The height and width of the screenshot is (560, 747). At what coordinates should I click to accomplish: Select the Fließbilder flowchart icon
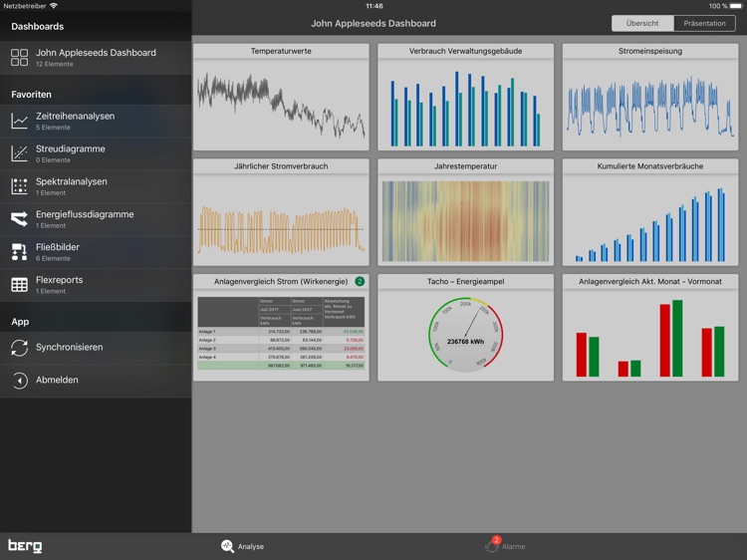coord(20,252)
